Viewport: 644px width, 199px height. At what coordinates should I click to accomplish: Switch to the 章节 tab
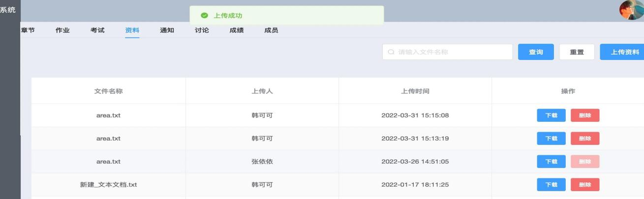[x=28, y=30]
